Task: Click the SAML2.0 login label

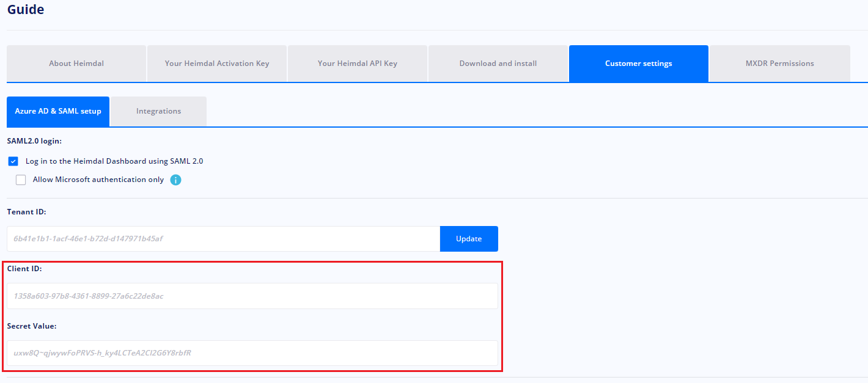Action: pyautogui.click(x=34, y=141)
